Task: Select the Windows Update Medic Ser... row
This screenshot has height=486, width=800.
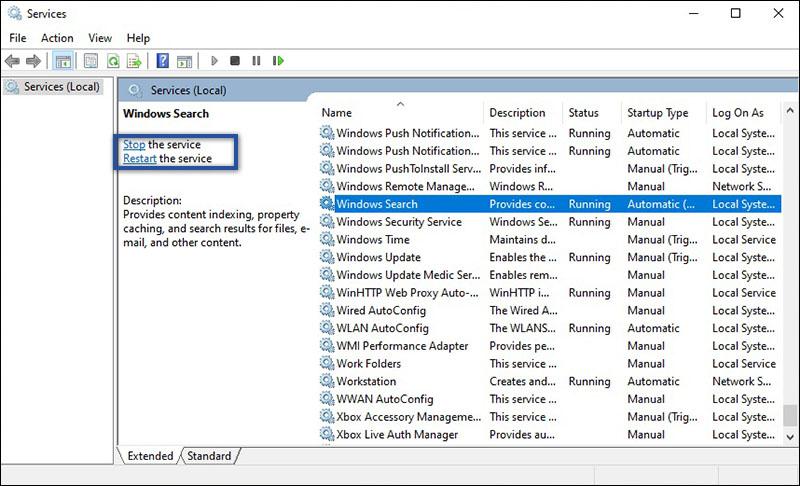Action: point(549,275)
